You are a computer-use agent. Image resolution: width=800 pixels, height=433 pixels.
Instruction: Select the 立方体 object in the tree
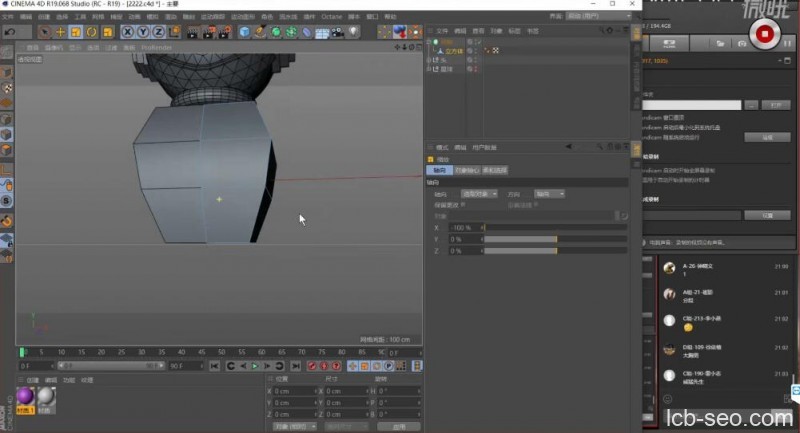point(454,51)
